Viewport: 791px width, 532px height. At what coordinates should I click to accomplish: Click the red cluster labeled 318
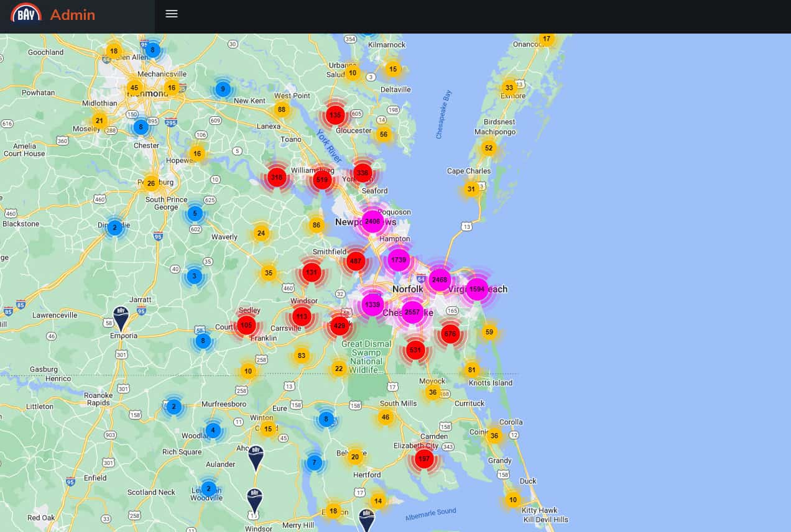point(277,178)
